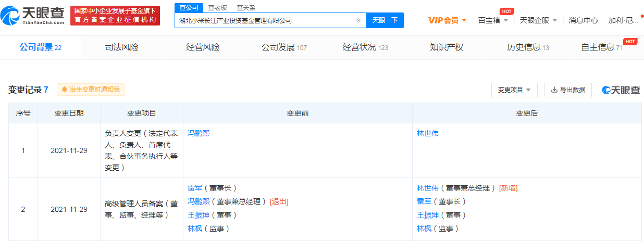Switch to 经营状况 tab
644x241 pixels.
click(365, 47)
